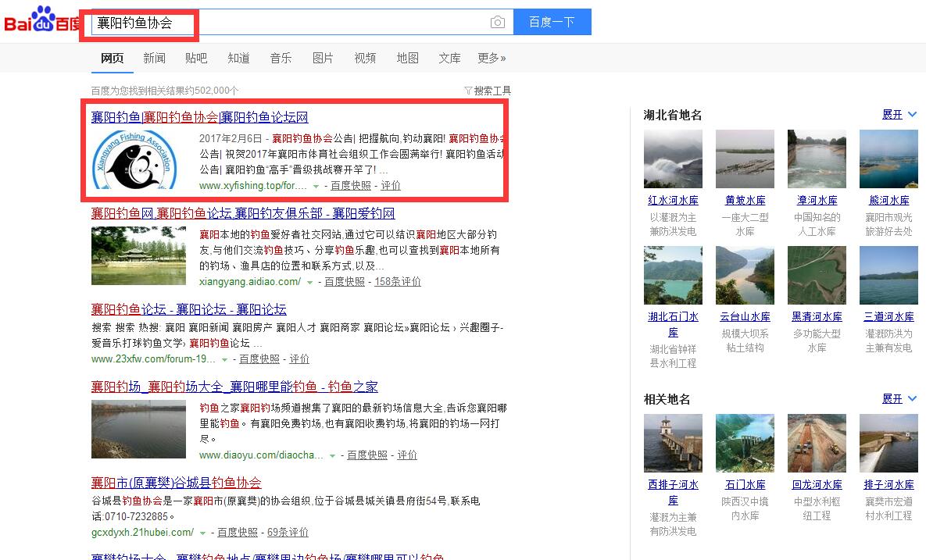The image size is (926, 560).
Task: Open the 湖北石门水库 photo
Action: [674, 276]
